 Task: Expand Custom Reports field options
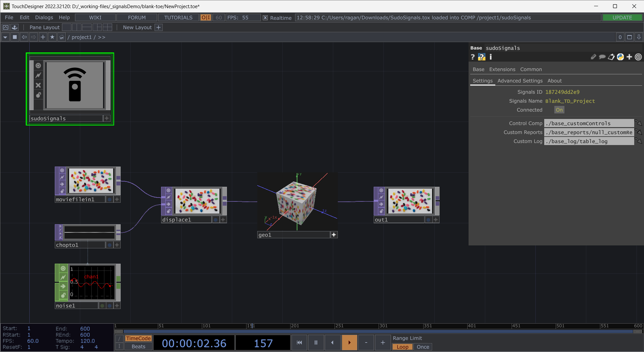coord(639,132)
